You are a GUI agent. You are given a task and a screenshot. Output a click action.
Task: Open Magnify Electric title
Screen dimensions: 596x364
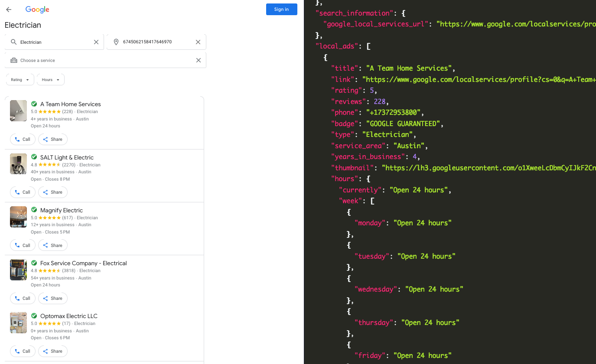(62, 210)
